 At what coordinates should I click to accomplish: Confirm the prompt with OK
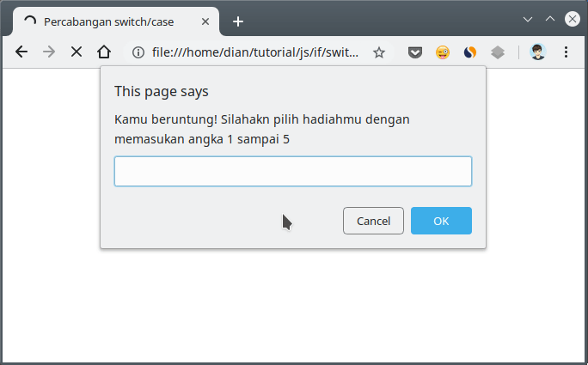coord(440,221)
